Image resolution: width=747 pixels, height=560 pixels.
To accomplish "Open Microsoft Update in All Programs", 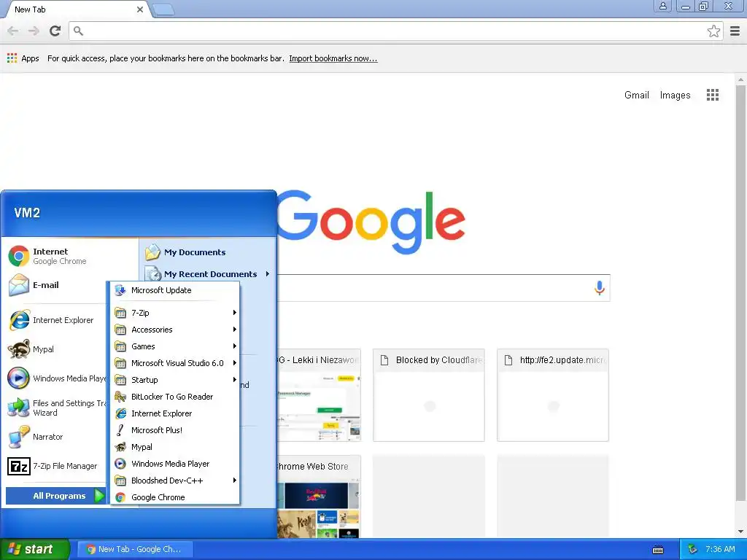I will pyautogui.click(x=175, y=290).
